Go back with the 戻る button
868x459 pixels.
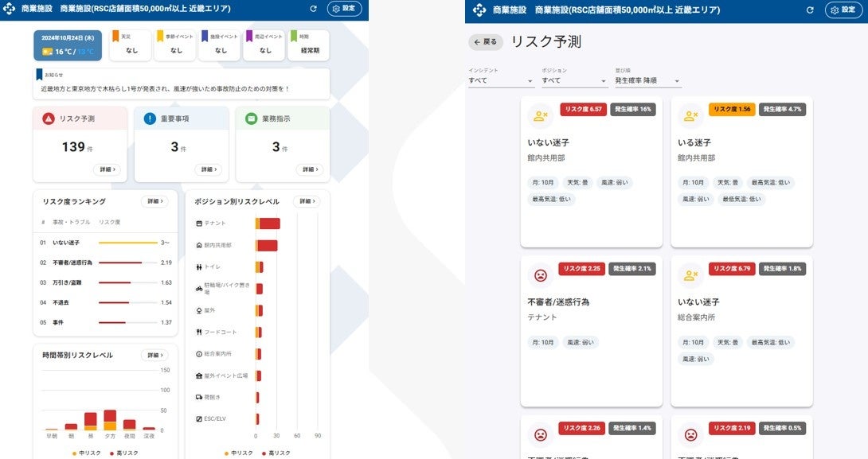(486, 42)
